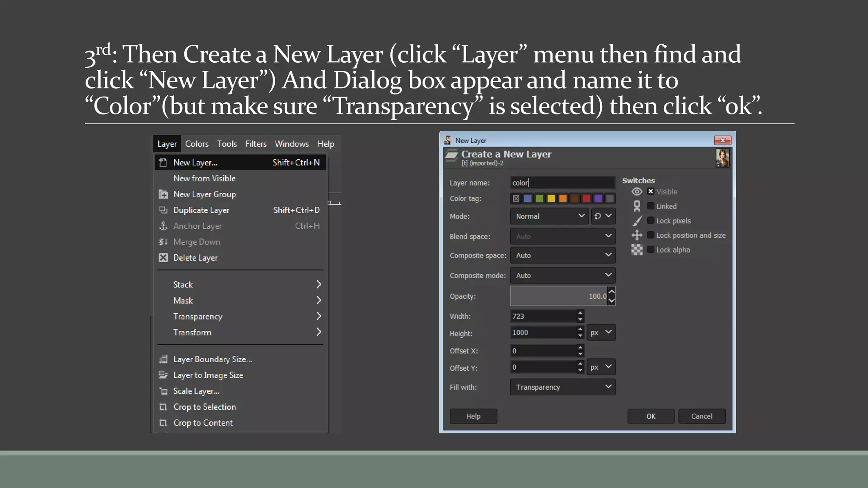This screenshot has width=868, height=488.
Task: Choose New from Visible menu entry
Action: pyautogui.click(x=240, y=178)
